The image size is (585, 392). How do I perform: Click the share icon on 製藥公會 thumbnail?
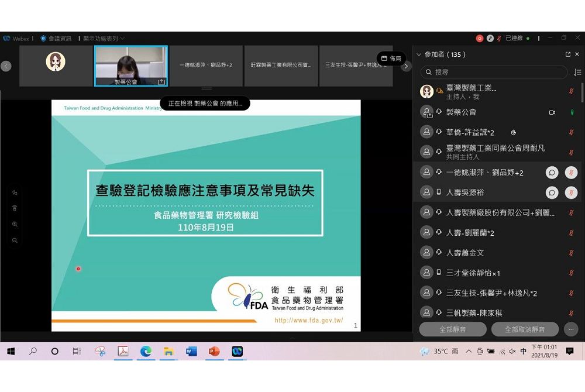click(161, 82)
